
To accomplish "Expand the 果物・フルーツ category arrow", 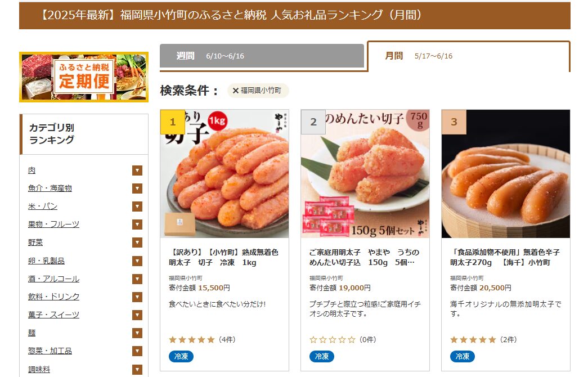I will point(137,225).
